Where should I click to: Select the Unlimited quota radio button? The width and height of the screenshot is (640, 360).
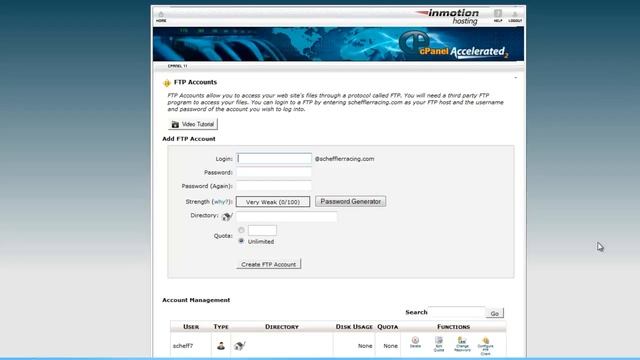[241, 241]
